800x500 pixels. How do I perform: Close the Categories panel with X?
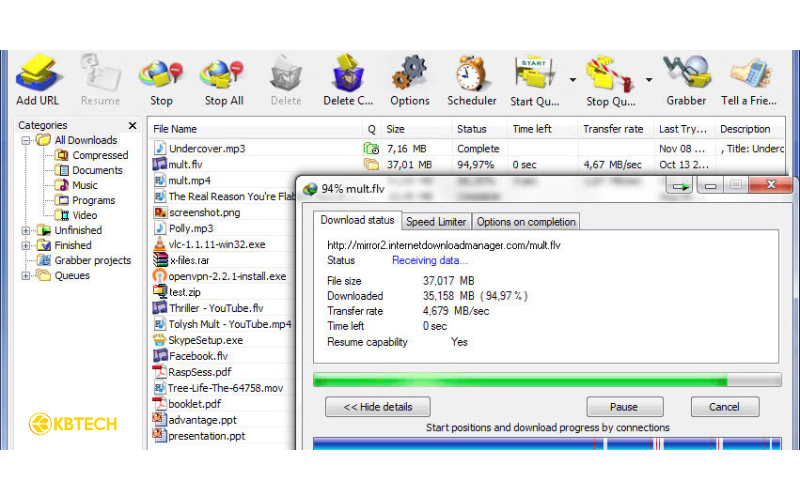coord(132,126)
